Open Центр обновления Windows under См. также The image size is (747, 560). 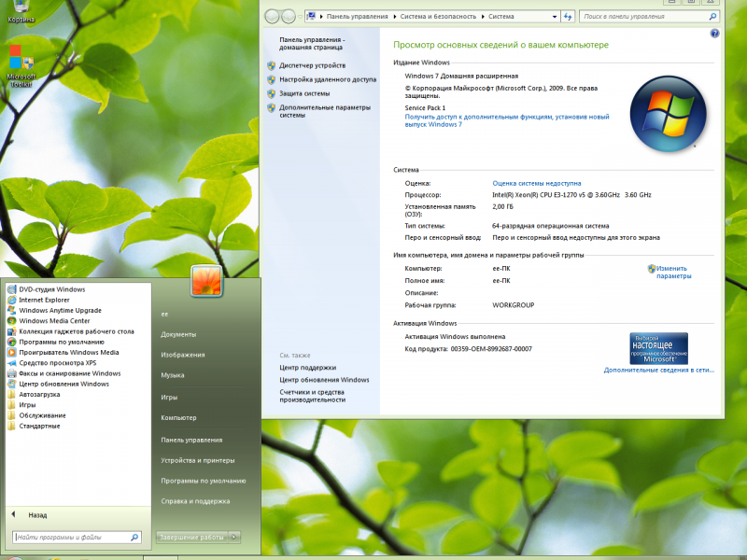click(x=324, y=380)
